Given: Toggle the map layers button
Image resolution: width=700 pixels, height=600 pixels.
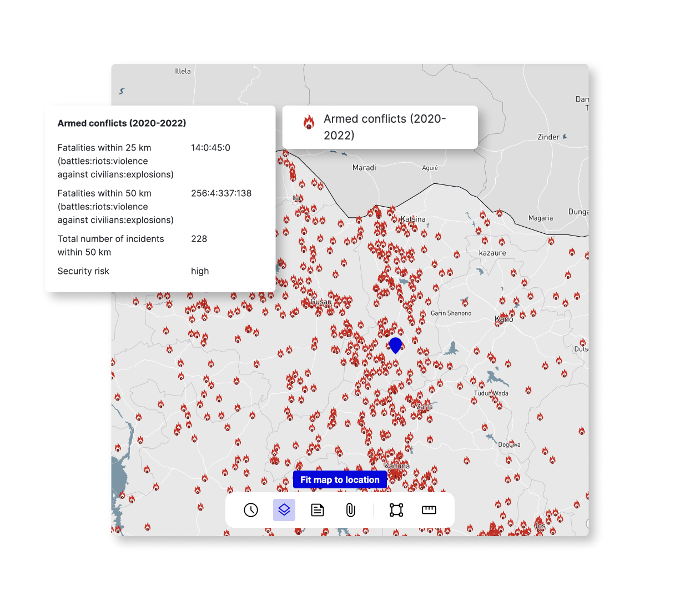Looking at the screenshot, I should point(284,510).
